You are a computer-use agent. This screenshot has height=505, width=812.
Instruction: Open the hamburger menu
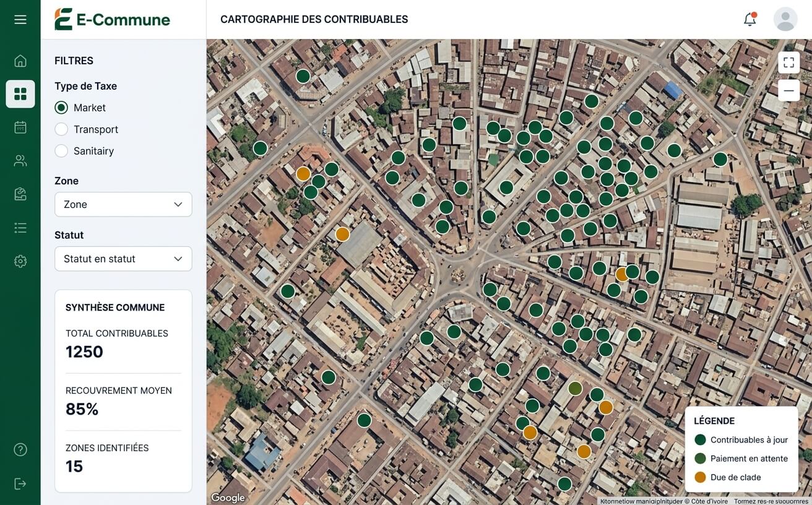(x=20, y=20)
